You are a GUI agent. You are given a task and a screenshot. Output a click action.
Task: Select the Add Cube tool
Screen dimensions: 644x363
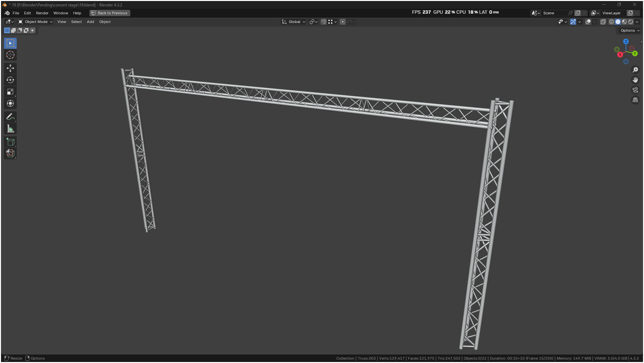click(x=10, y=142)
